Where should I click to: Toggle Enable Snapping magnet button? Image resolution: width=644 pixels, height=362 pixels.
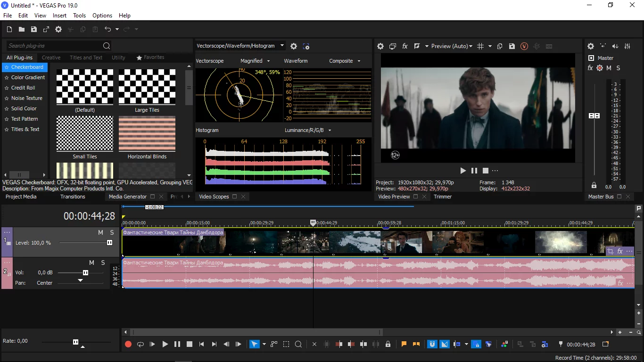coord(432,344)
